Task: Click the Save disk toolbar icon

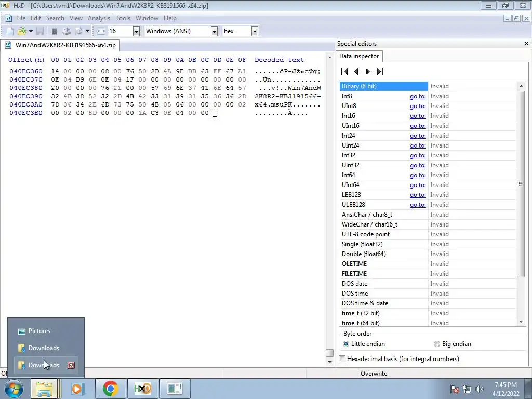Action: 39,31
